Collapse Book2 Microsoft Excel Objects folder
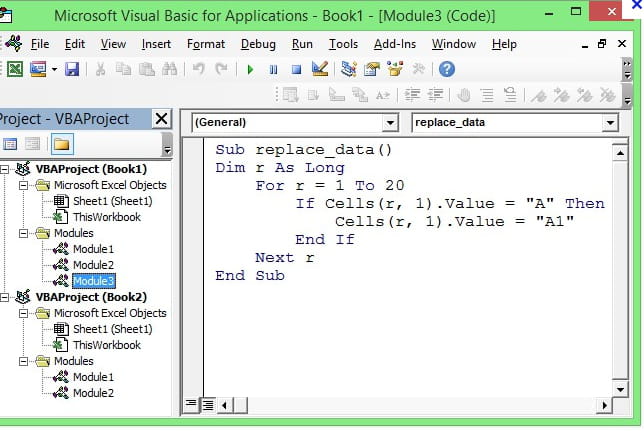644x431 pixels. tap(23, 313)
